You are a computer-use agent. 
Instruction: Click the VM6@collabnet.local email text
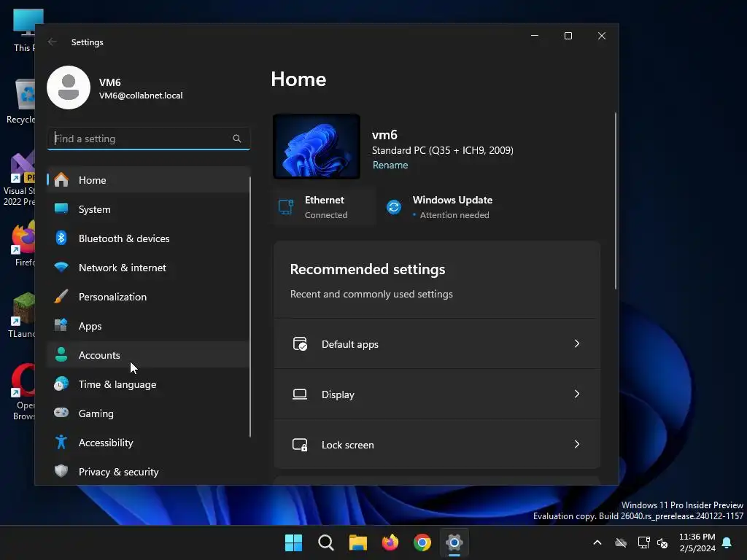tap(141, 96)
